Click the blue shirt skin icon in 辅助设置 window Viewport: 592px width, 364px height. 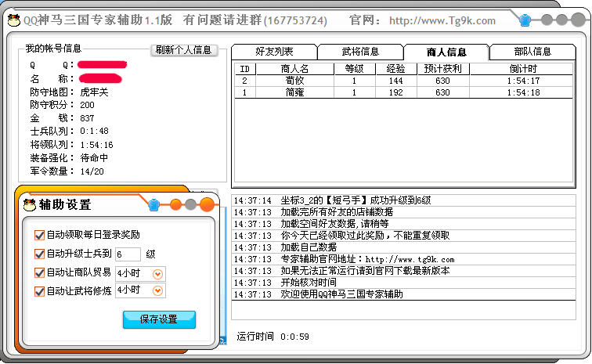(153, 204)
